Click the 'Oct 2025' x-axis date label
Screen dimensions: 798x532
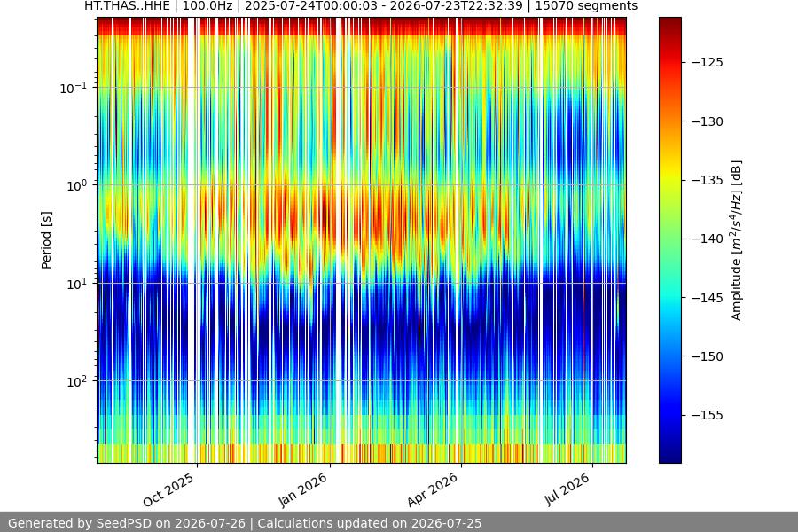(x=168, y=489)
